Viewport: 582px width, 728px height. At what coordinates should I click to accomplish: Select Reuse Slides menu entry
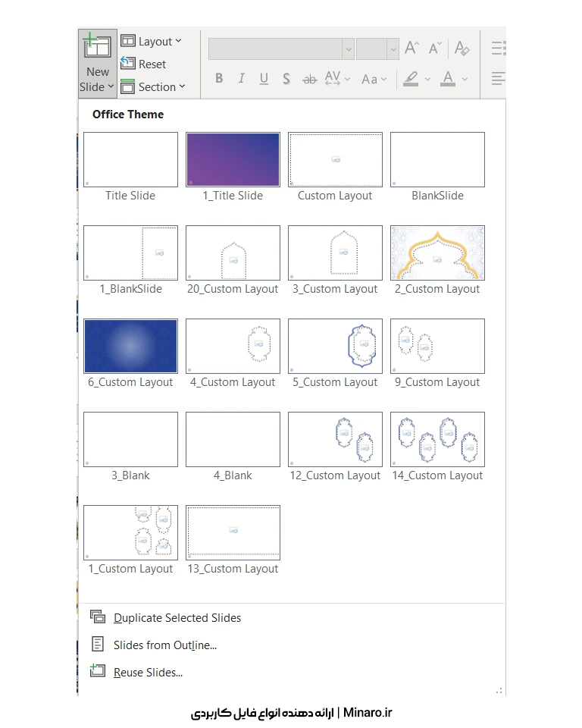[x=148, y=673]
